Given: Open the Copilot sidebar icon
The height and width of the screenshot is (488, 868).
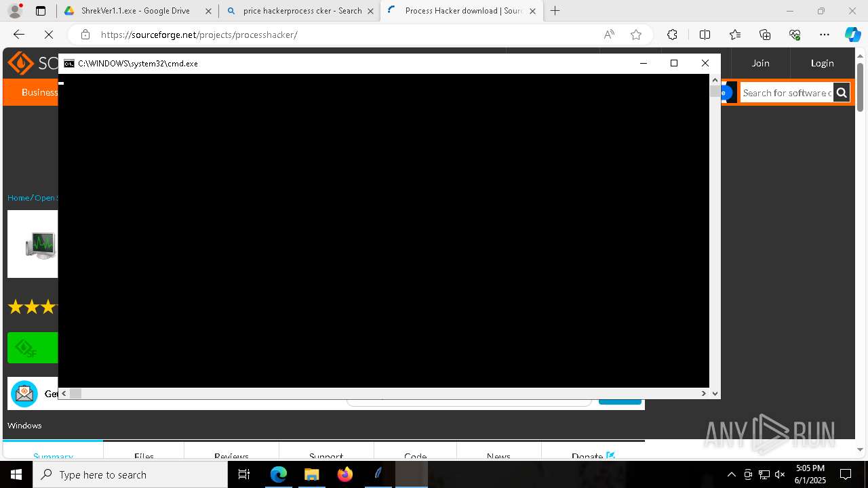Looking at the screenshot, I should [x=852, y=35].
